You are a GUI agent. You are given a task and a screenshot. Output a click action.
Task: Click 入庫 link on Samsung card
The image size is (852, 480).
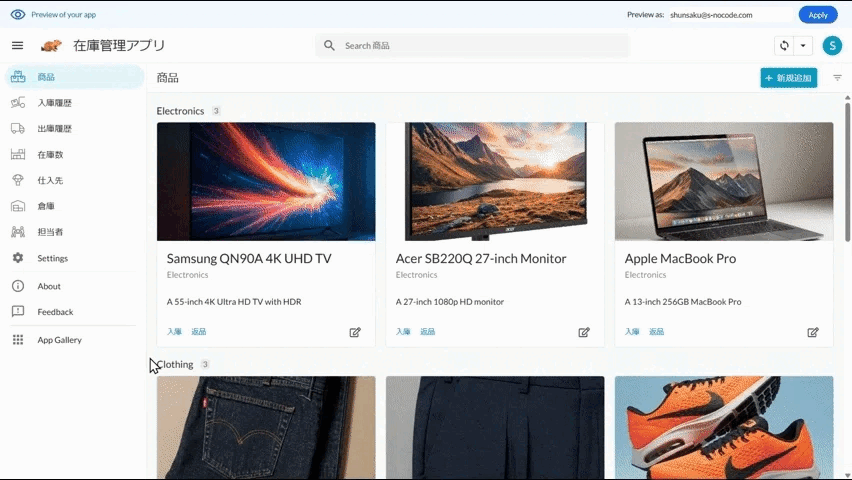(x=174, y=332)
